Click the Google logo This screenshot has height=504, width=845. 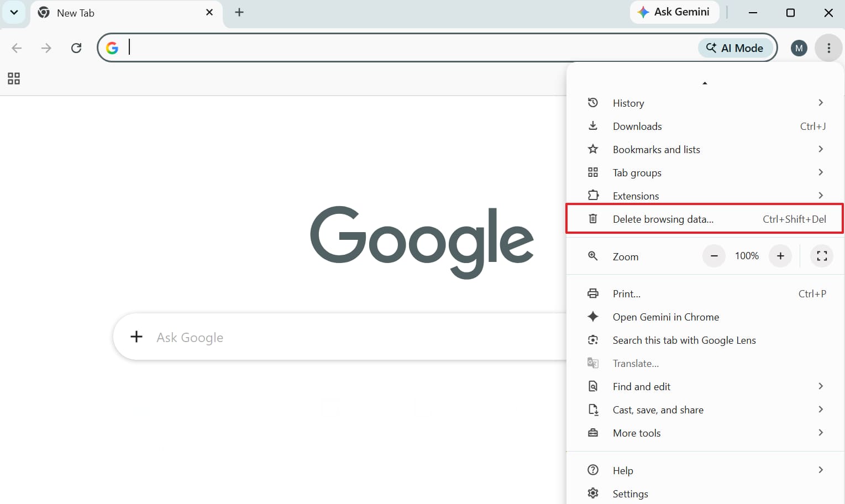[422, 242]
